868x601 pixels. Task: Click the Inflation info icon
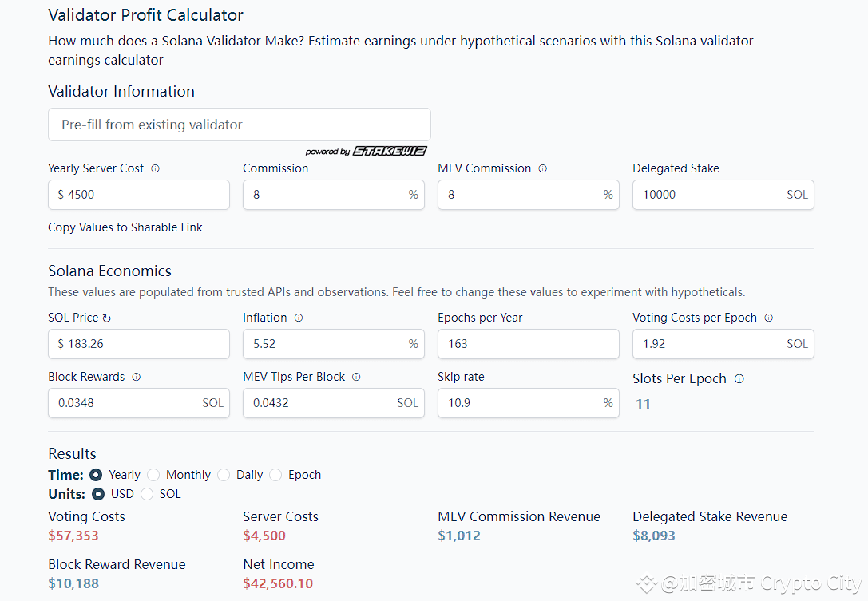pyautogui.click(x=299, y=318)
